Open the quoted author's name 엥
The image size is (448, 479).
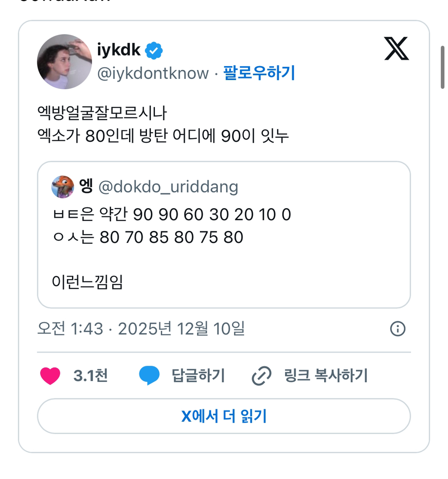86,187
